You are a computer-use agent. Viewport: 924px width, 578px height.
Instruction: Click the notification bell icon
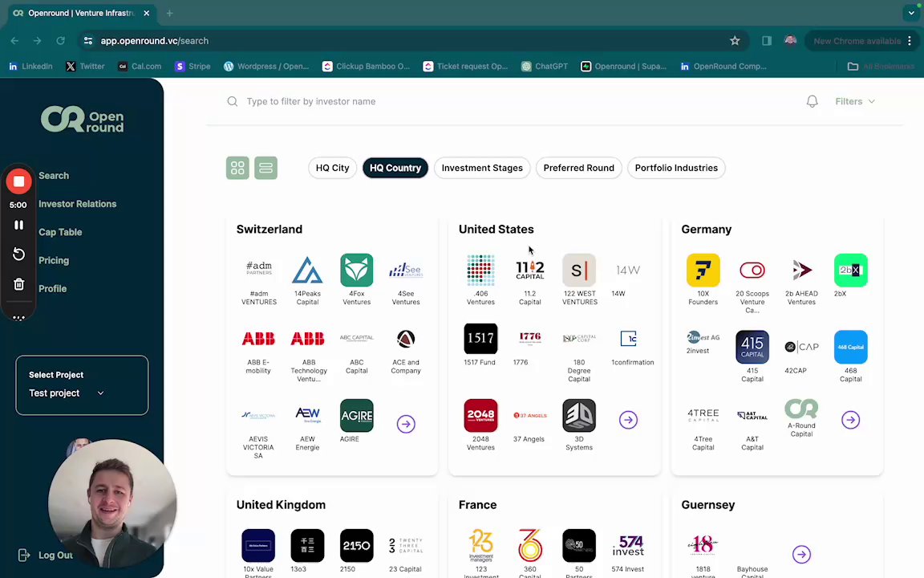812,101
